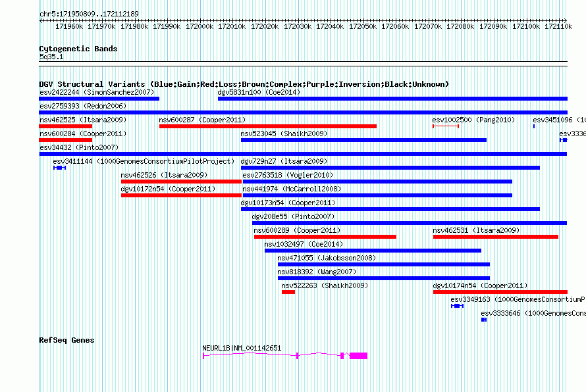
Task: Select the DGV Structural Variants track title
Action: click(244, 84)
